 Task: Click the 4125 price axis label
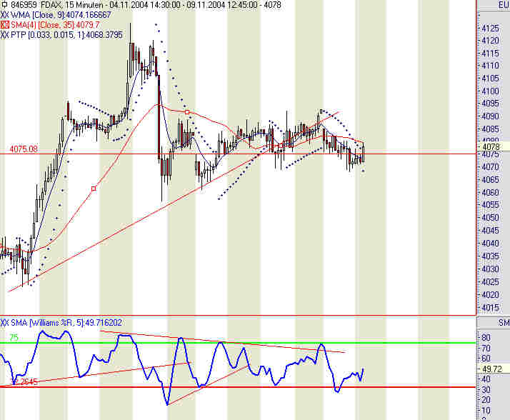click(x=490, y=29)
